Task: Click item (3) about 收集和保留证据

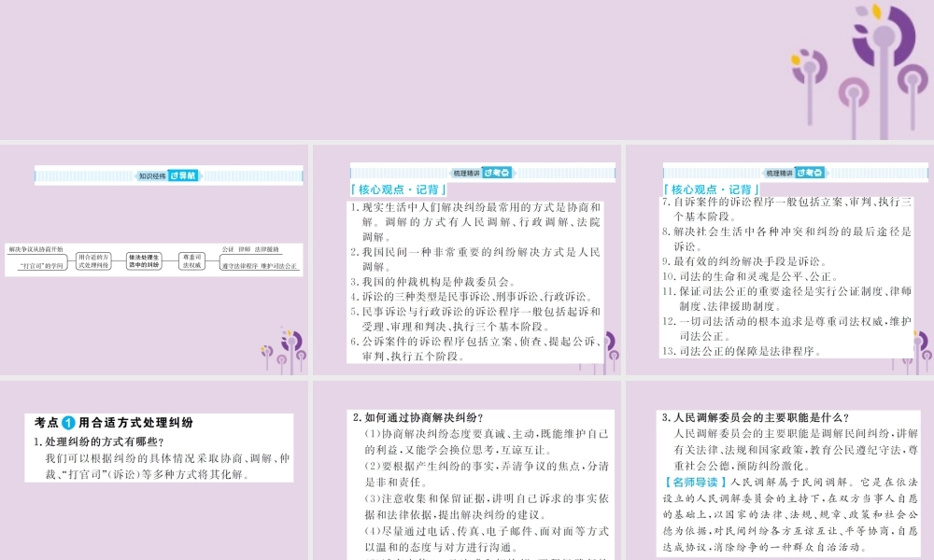Action: tap(486, 507)
